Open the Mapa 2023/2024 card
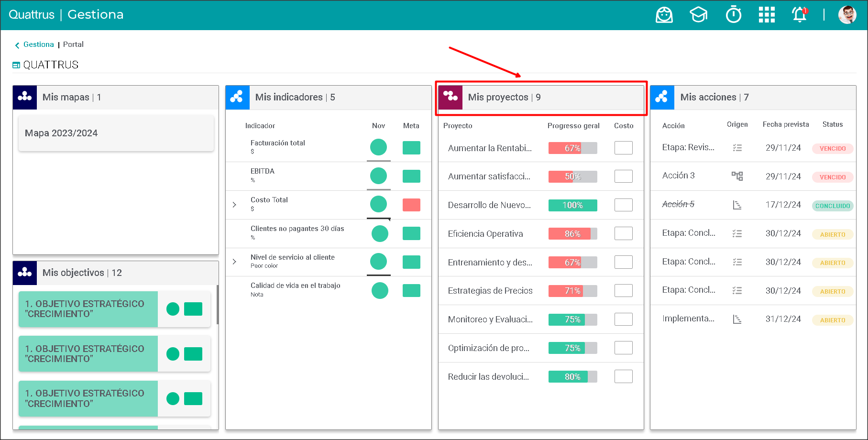This screenshot has height=440, width=868. coord(116,133)
